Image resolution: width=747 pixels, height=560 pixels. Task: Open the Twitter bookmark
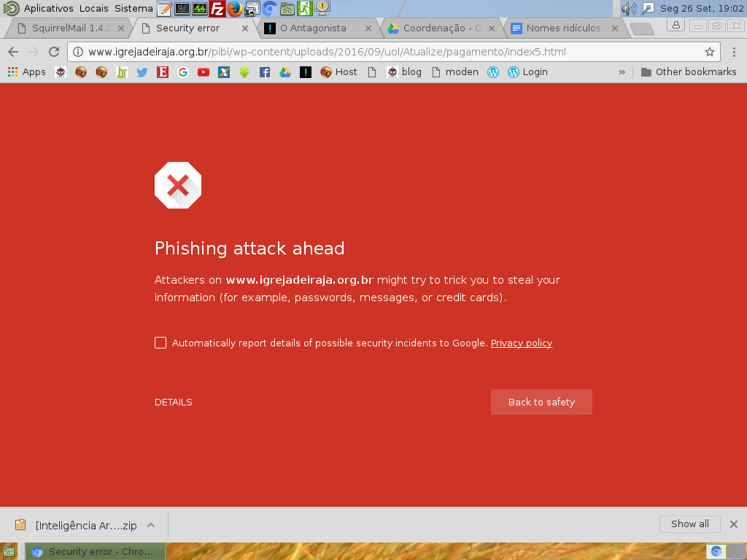click(142, 72)
